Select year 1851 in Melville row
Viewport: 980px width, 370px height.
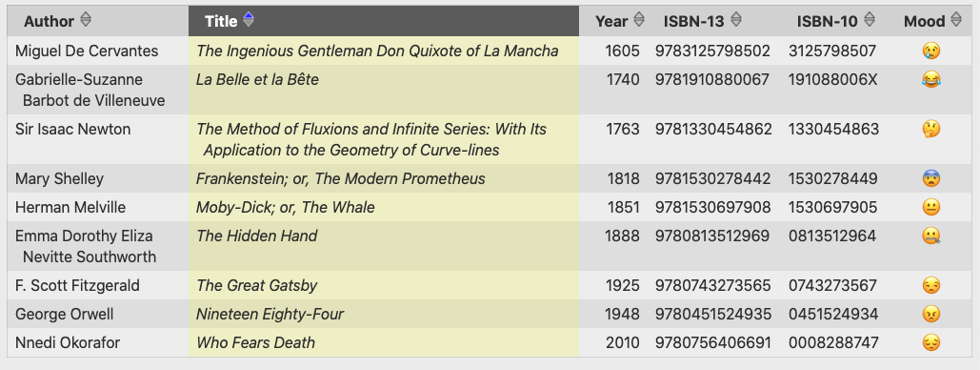tap(623, 207)
